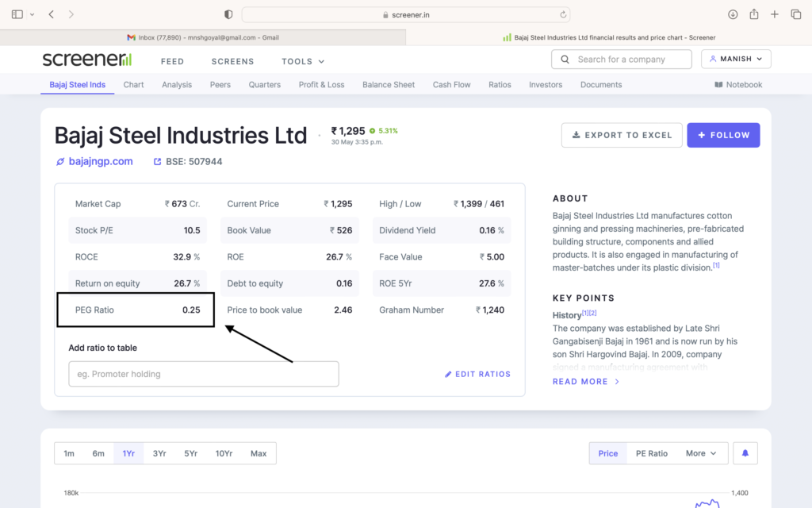Screen dimensions: 812x508
Task: Go to the Investors section
Action: [546, 84]
